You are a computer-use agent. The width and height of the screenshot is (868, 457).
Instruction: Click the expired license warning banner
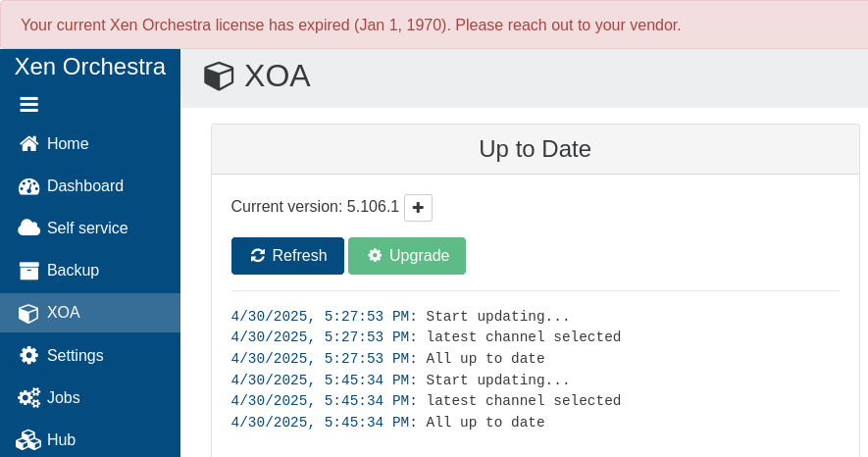click(434, 25)
